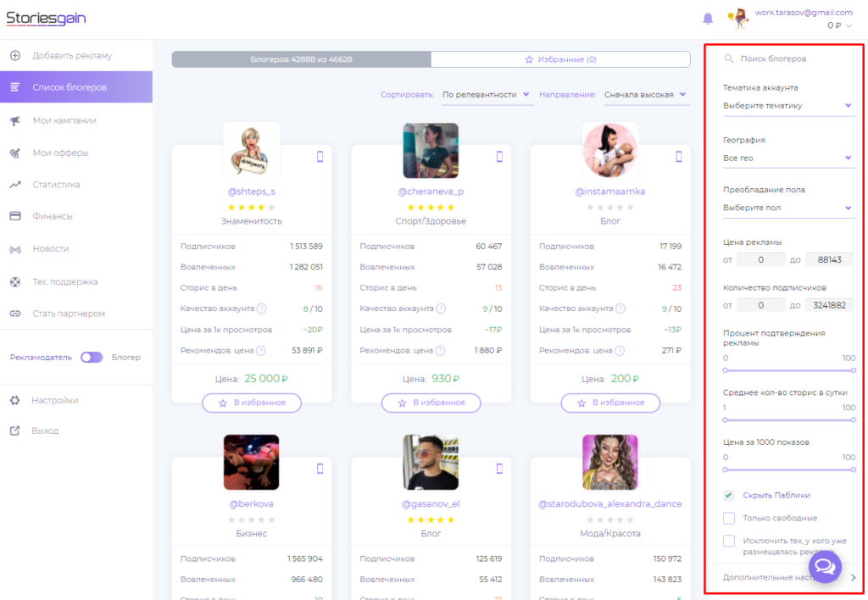Open the sort dropdown По релевантности
The image size is (868, 600).
(487, 95)
